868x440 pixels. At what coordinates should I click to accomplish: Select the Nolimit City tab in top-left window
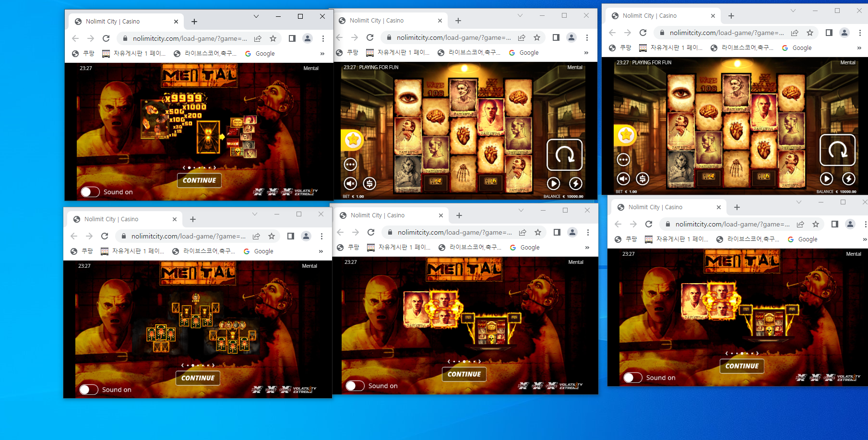coord(127,22)
